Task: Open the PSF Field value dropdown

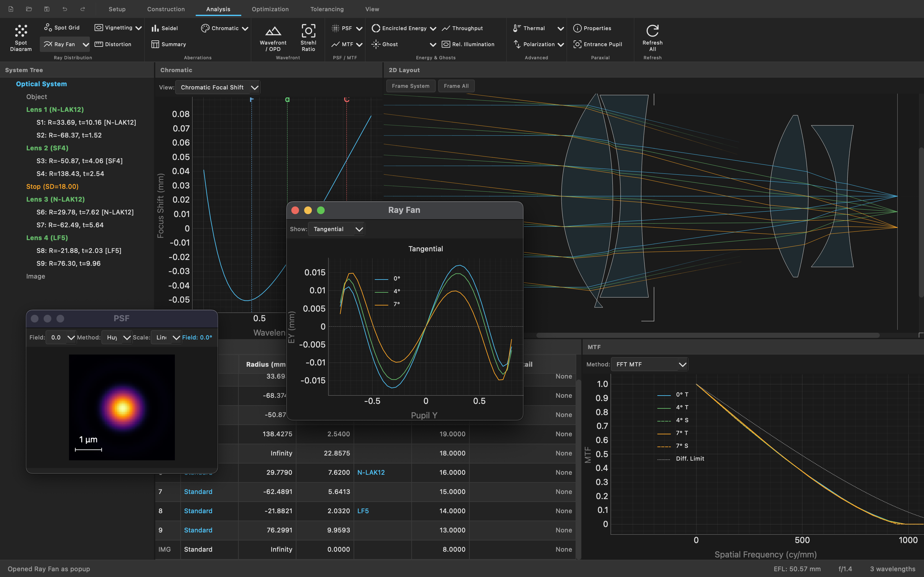Action: 60,337
